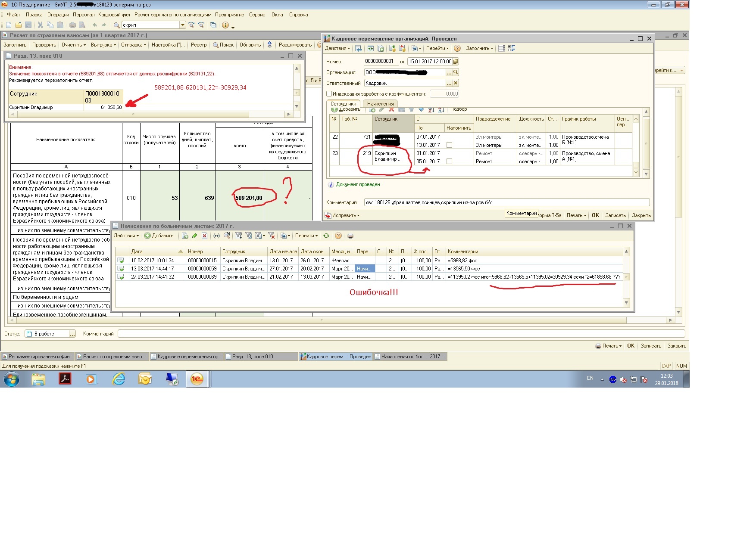The image size is (756, 534).
Task: Click the blue move down arrow in Сотрудники toolbar
Action: (x=422, y=109)
